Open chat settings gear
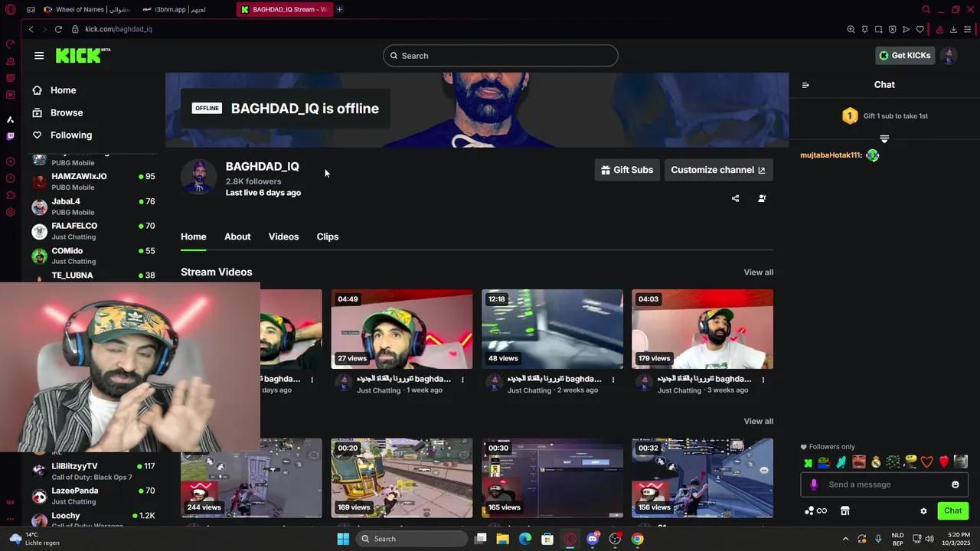This screenshot has width=980, height=551. point(923,510)
